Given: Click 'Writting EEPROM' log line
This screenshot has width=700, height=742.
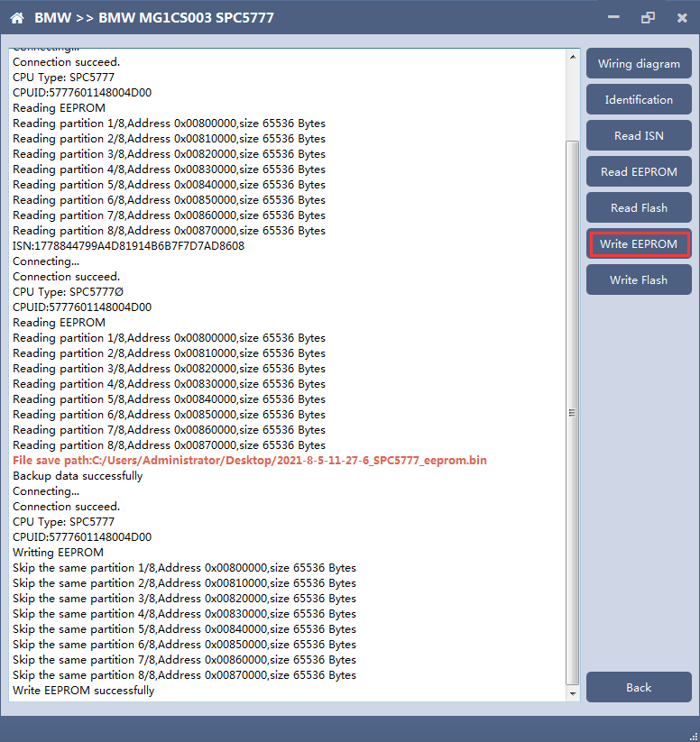Looking at the screenshot, I should click(x=58, y=553).
